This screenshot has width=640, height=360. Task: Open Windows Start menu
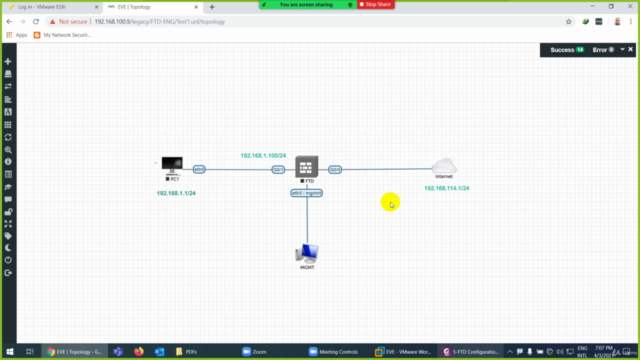[x=10, y=351]
